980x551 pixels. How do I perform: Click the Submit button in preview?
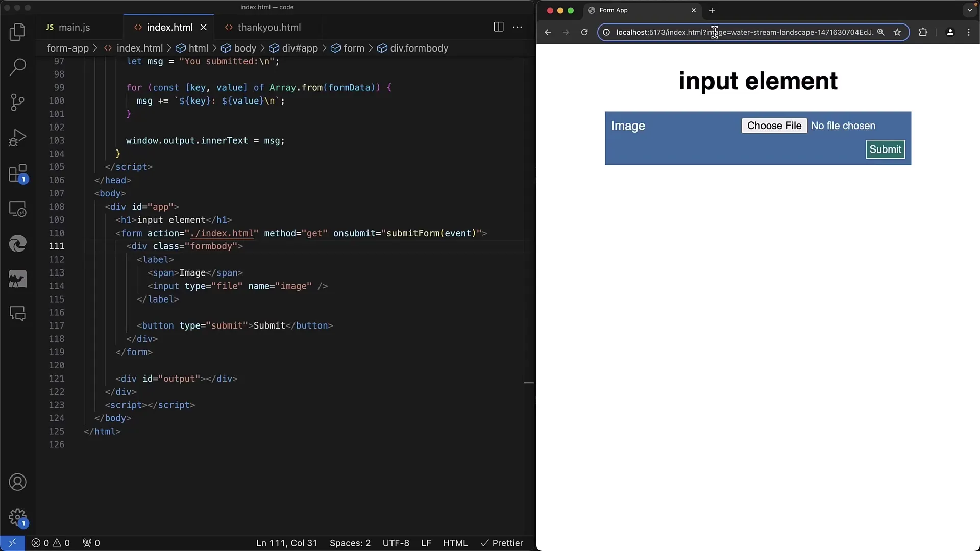pyautogui.click(x=885, y=148)
